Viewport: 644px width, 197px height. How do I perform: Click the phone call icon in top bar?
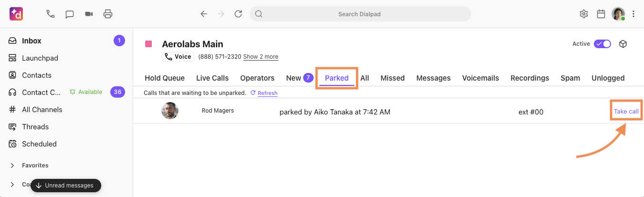point(50,14)
